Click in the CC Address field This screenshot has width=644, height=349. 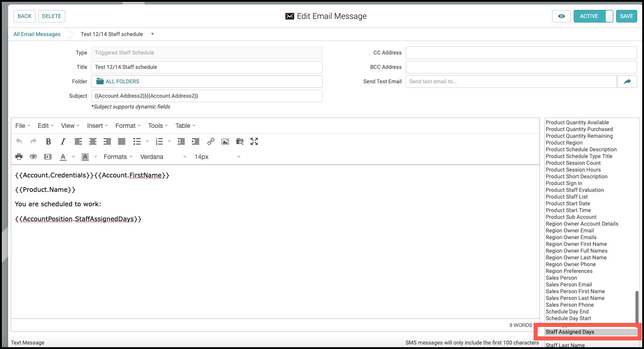[521, 53]
